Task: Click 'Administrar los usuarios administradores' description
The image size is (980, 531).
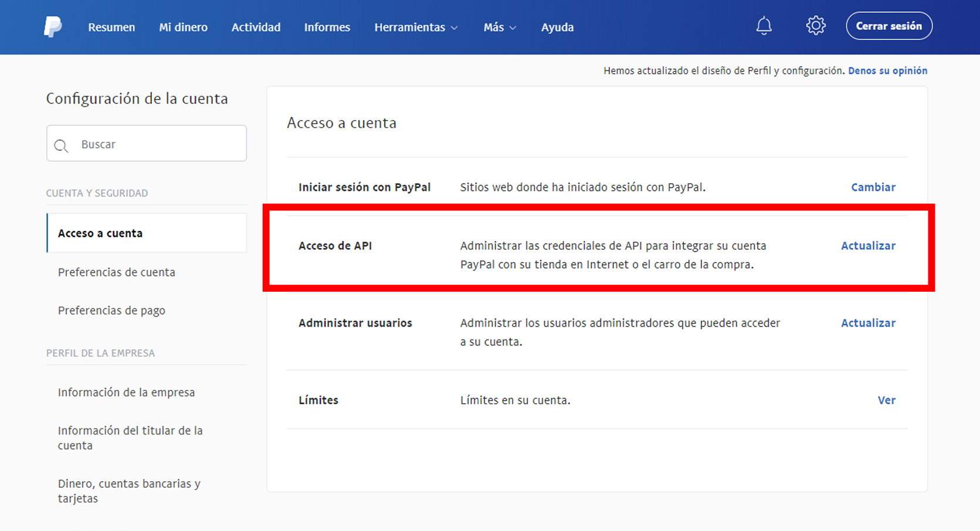Action: pyautogui.click(x=620, y=332)
